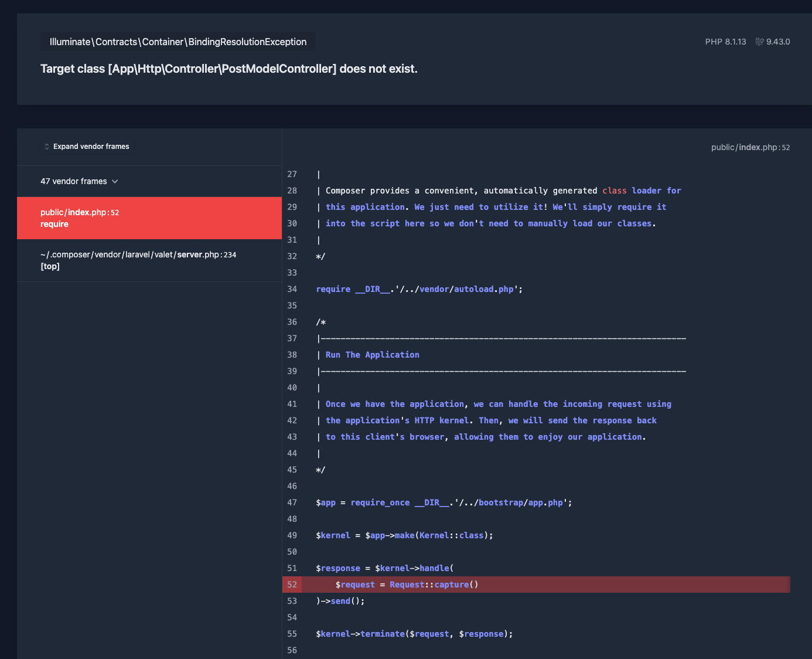Click the require vendor/autoload.php line 34
The width and height of the screenshot is (812, 659).
pyautogui.click(x=419, y=289)
